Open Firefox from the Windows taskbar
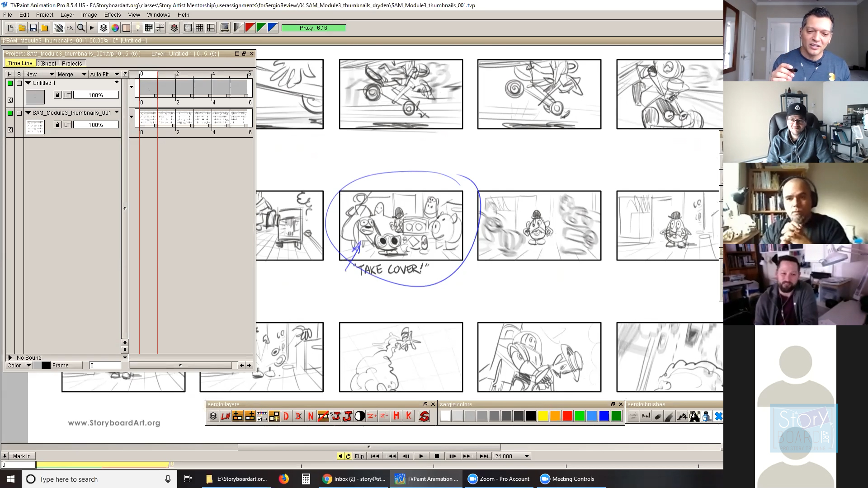This screenshot has height=488, width=868. [283, 479]
